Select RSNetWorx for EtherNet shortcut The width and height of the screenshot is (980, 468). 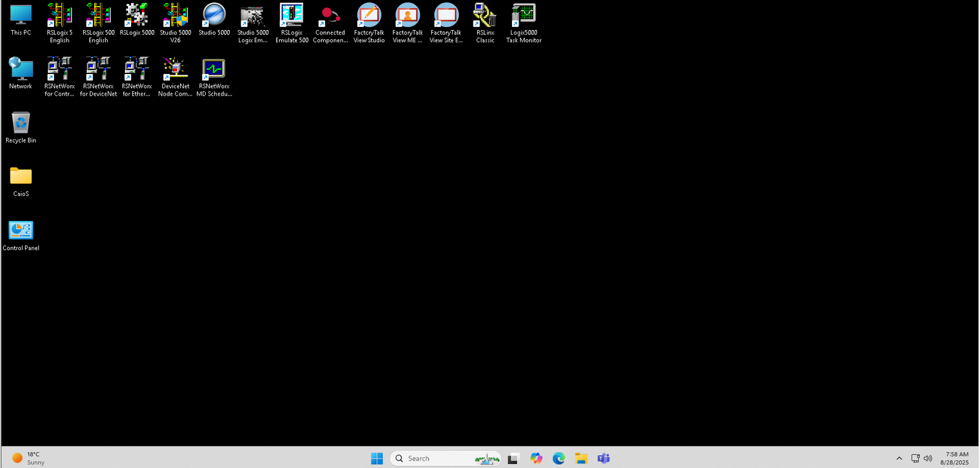point(137,77)
